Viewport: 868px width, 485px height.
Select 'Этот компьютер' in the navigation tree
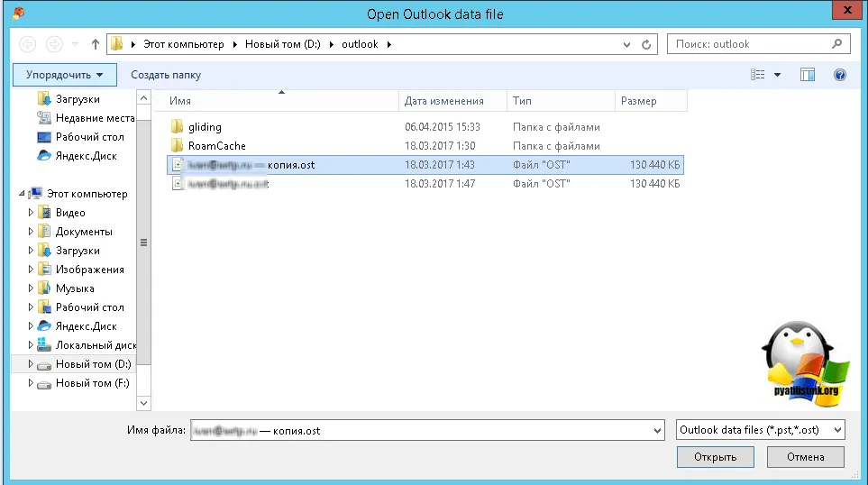(x=87, y=194)
